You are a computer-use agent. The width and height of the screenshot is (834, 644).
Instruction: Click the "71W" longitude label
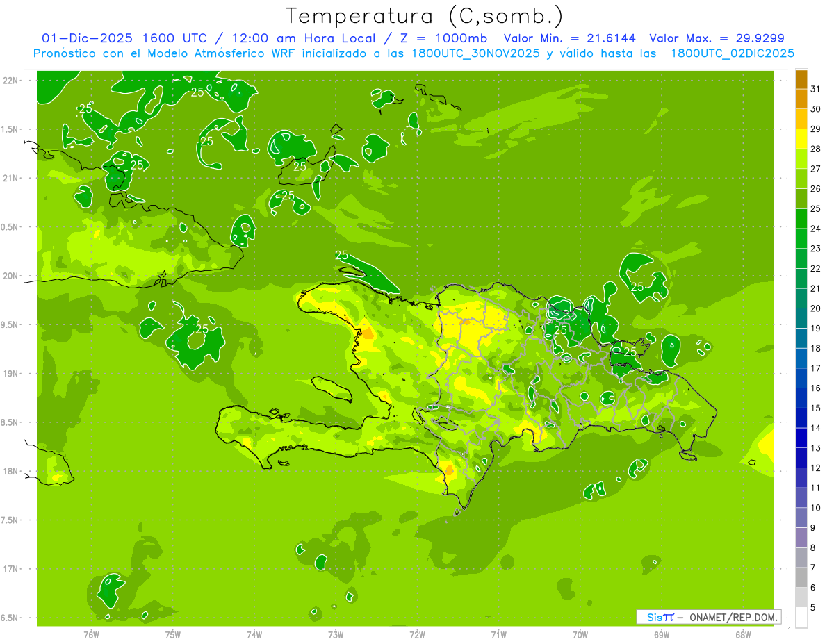(498, 634)
